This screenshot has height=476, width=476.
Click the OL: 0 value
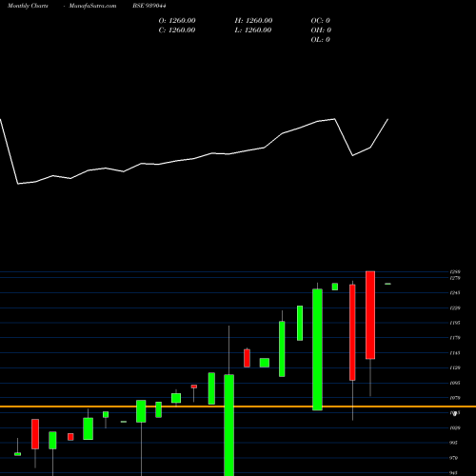[x=321, y=40]
